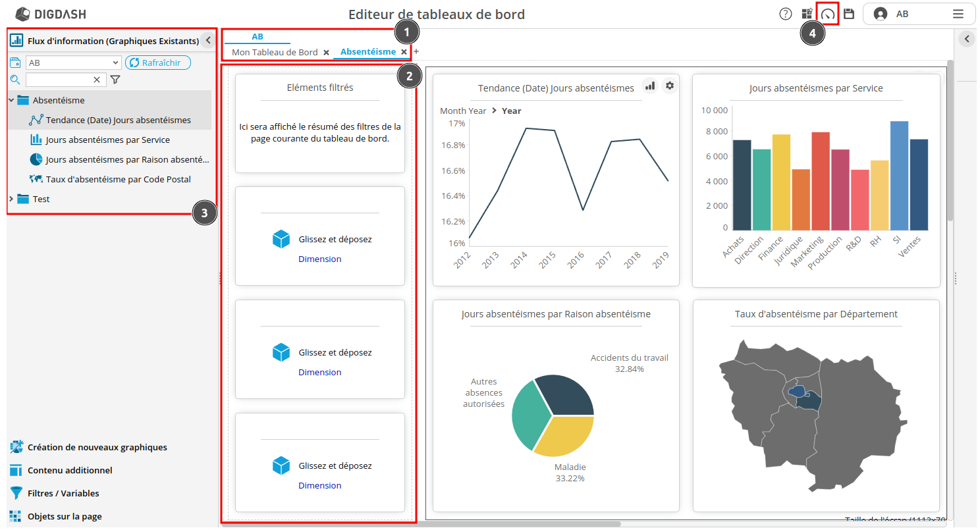
Task: Open settings gear on Tendance chart
Action: coord(670,86)
